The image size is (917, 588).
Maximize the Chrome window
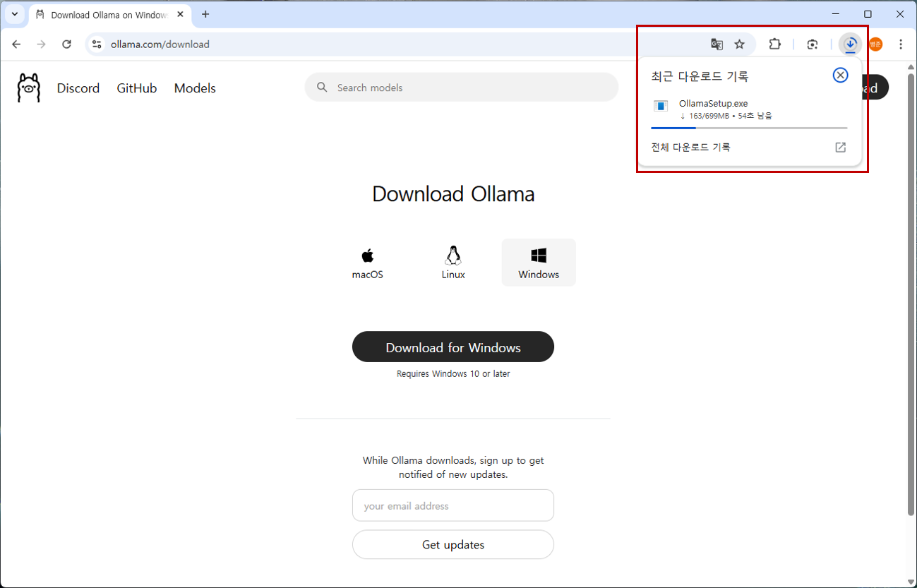[x=868, y=14]
